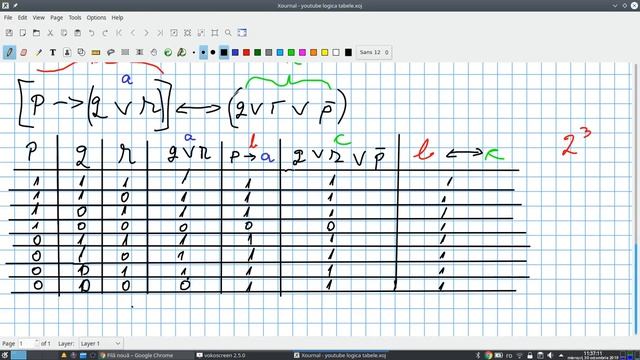Select the Select Rectangle tool
The width and height of the screenshot is (640, 360).
(x=125, y=52)
